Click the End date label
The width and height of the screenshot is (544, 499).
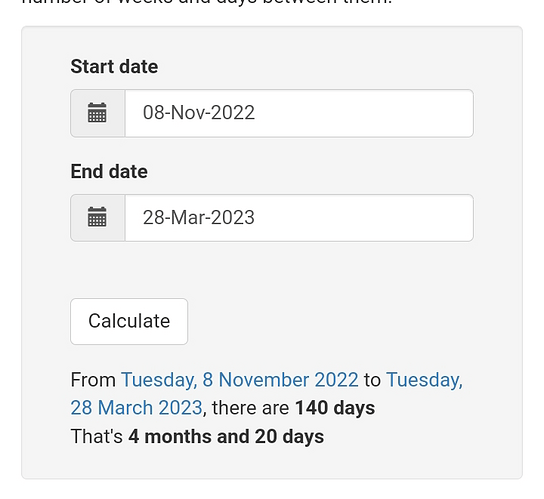(x=109, y=171)
